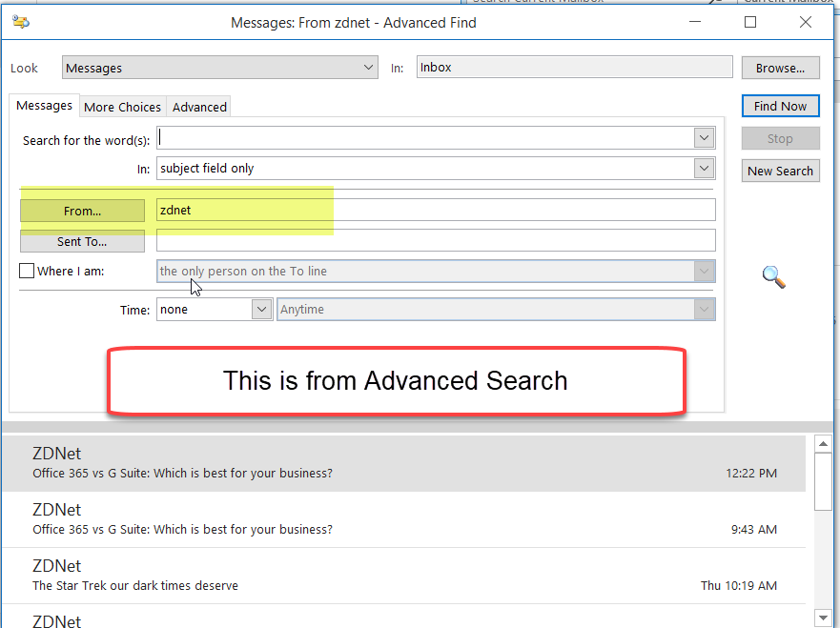Click the New Search button

pyautogui.click(x=780, y=171)
